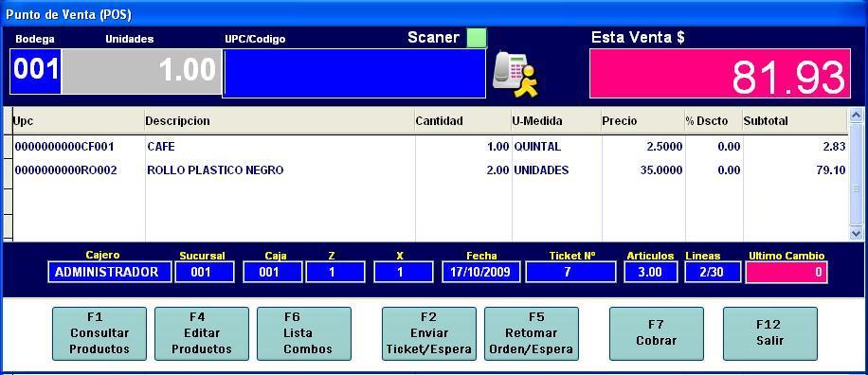The width and height of the screenshot is (868, 375).
Task: Click the % Dscto column header
Action: click(x=714, y=121)
